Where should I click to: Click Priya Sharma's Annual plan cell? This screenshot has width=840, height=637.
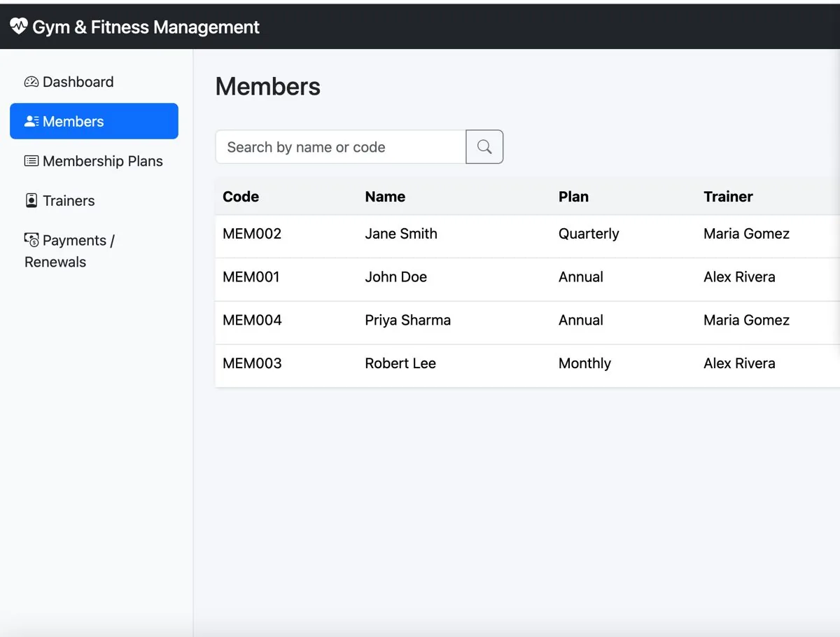tap(581, 321)
